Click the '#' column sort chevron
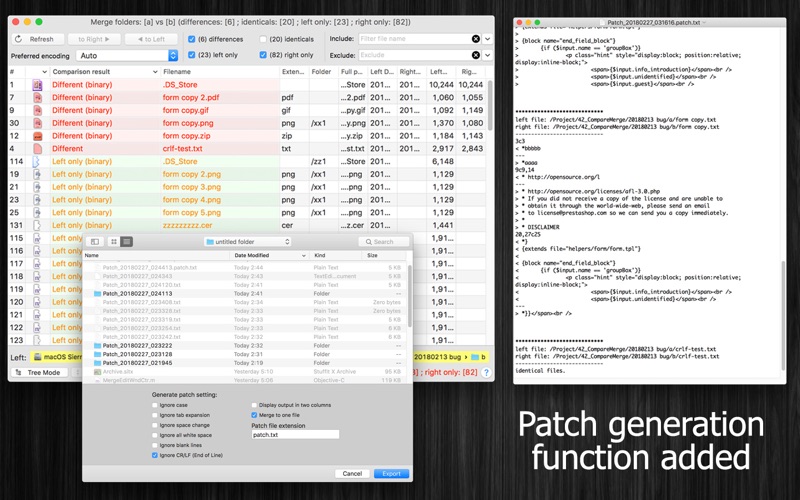Viewport: 800px width, 500px height. 44,72
